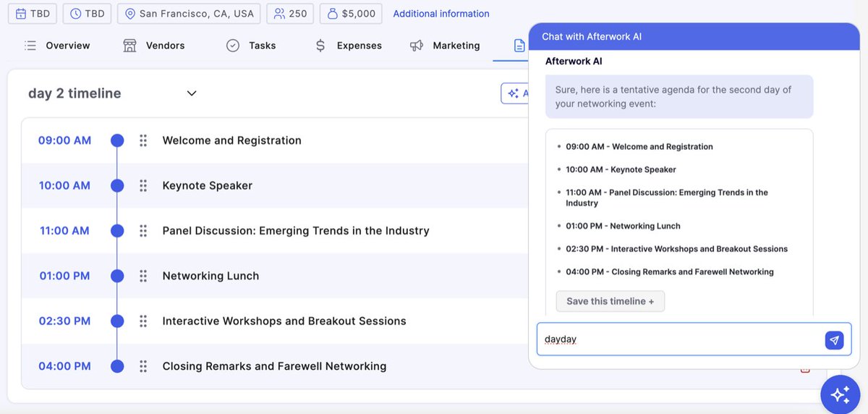
Task: Click the 09:00 AM time label in timeline
Action: click(x=64, y=140)
